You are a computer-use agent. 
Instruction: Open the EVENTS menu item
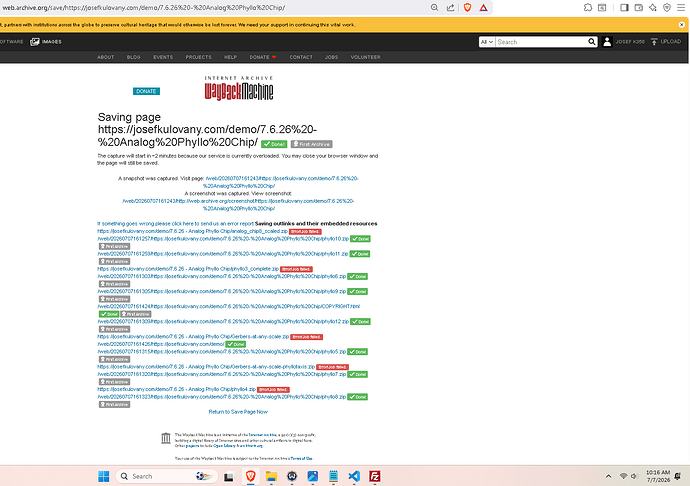click(x=163, y=57)
